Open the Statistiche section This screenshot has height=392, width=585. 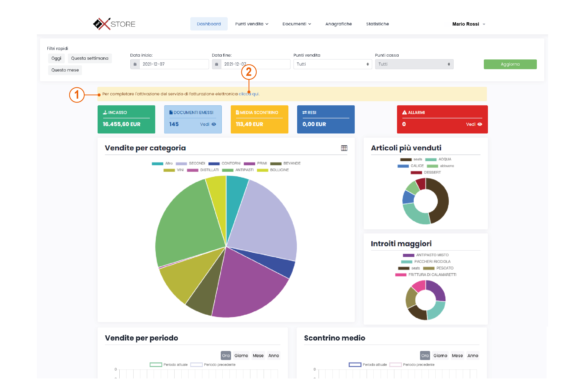[377, 24]
